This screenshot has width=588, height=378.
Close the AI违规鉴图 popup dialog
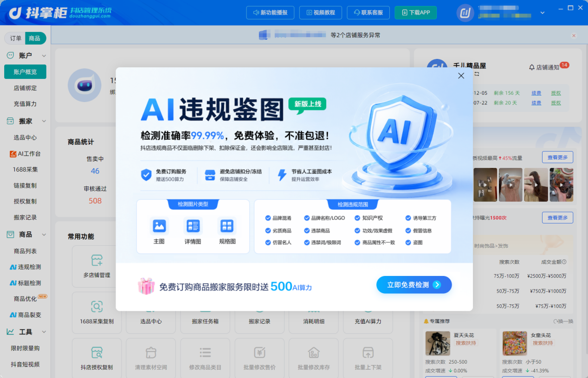[461, 76]
